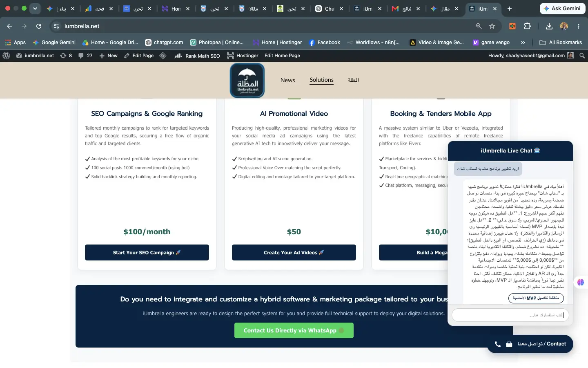
Task: Open the Facebook bookmark
Action: [325, 43]
